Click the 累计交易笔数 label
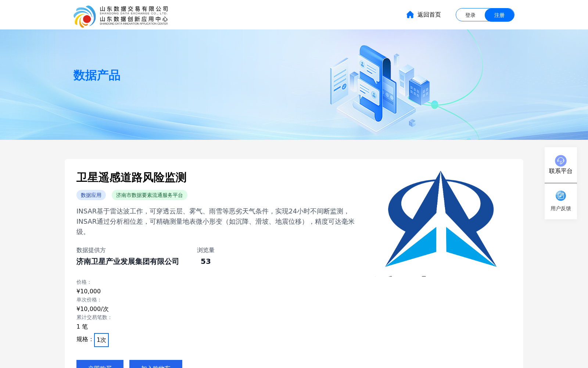Screen dimensions: 588x368 point(94,317)
